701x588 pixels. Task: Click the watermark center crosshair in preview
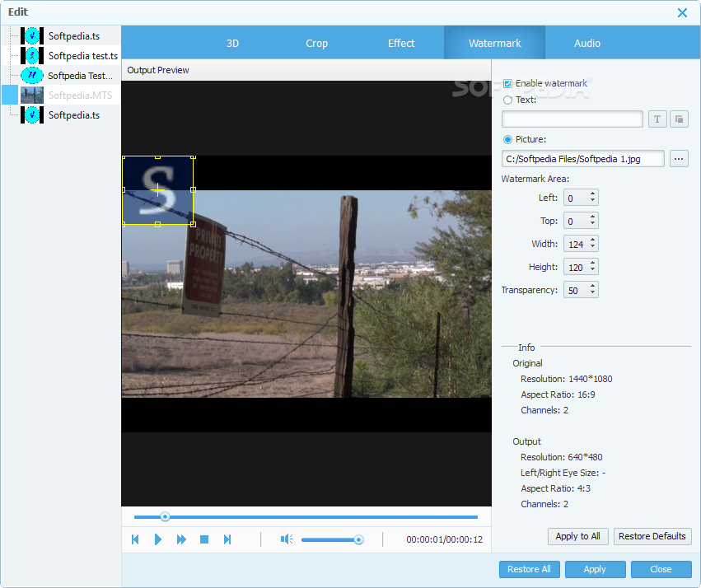point(157,190)
